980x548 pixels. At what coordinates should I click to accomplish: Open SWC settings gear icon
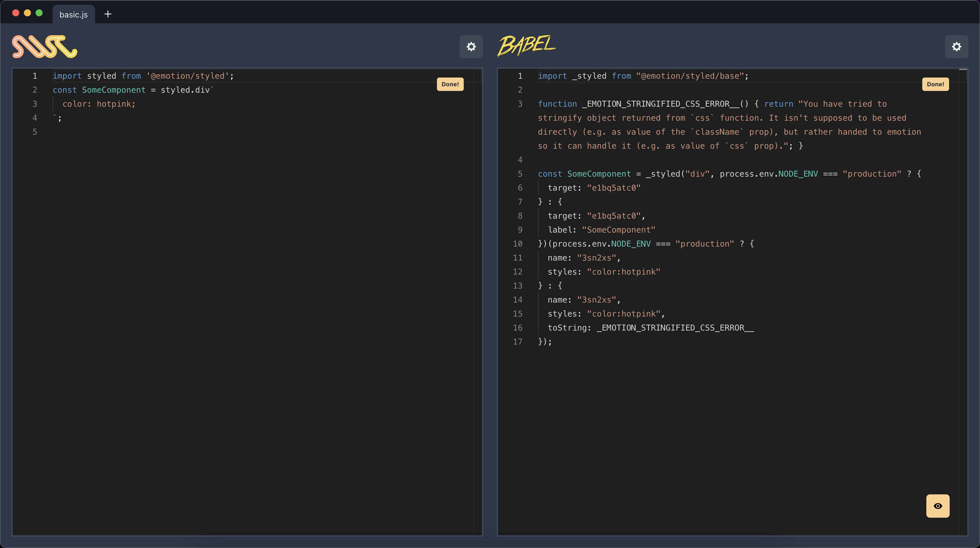pyautogui.click(x=471, y=46)
